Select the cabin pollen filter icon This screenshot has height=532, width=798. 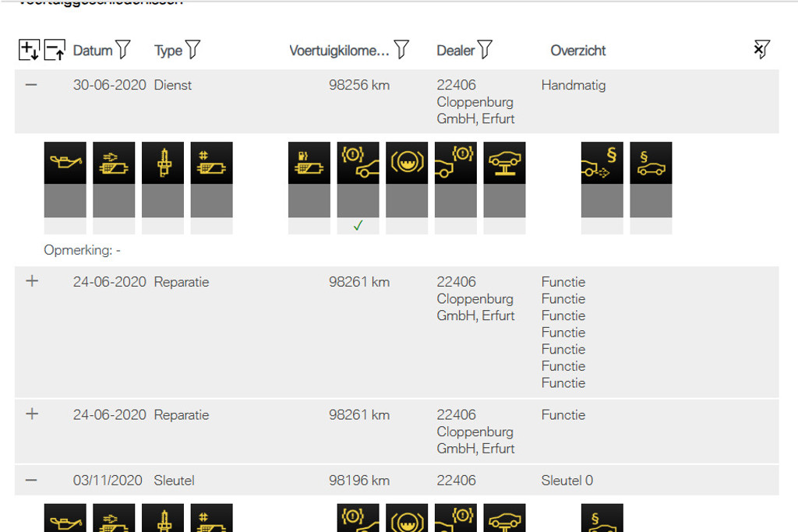(x=212, y=163)
